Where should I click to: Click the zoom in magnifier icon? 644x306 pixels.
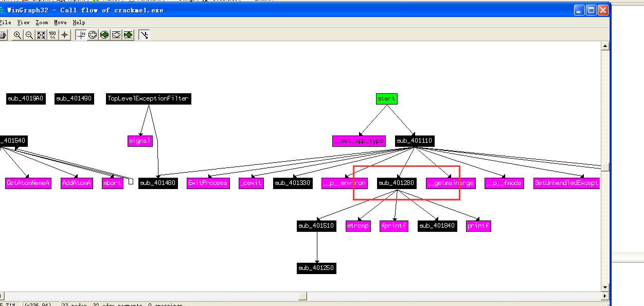tap(17, 35)
